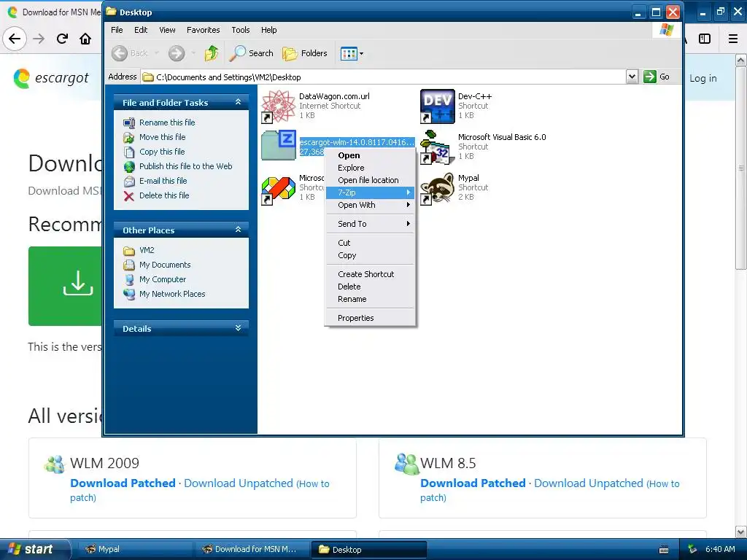Choose Open file location

(x=370, y=180)
